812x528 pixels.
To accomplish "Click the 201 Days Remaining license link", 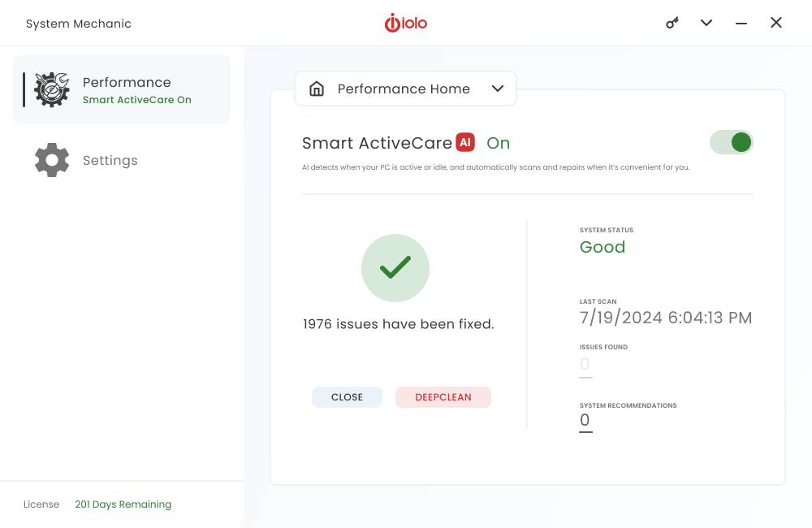I will point(123,504).
